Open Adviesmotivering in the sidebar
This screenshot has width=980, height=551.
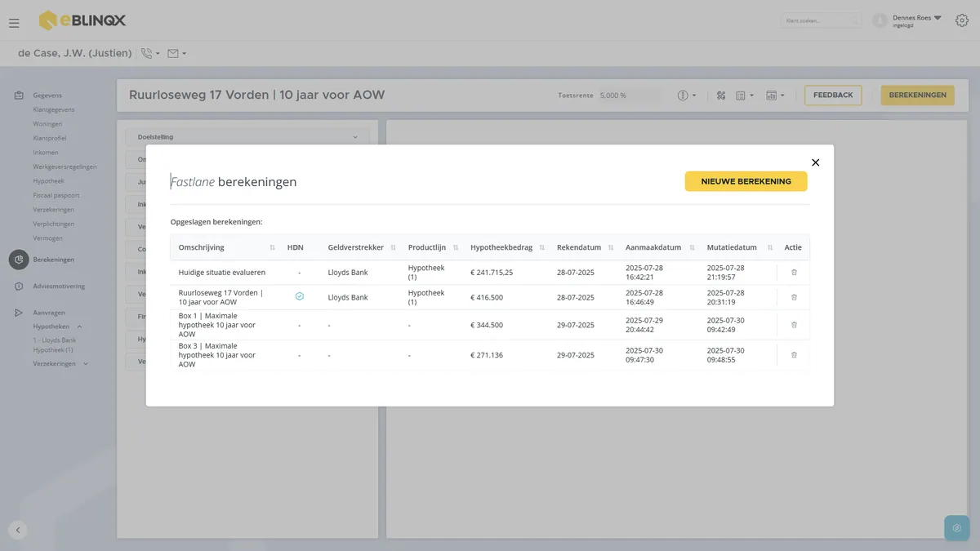click(x=58, y=287)
